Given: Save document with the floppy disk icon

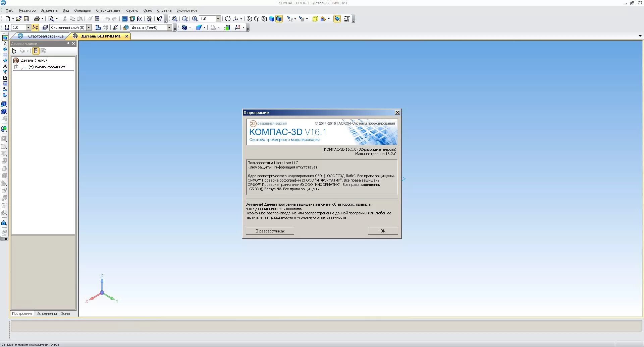Looking at the screenshot, I should 26,19.
